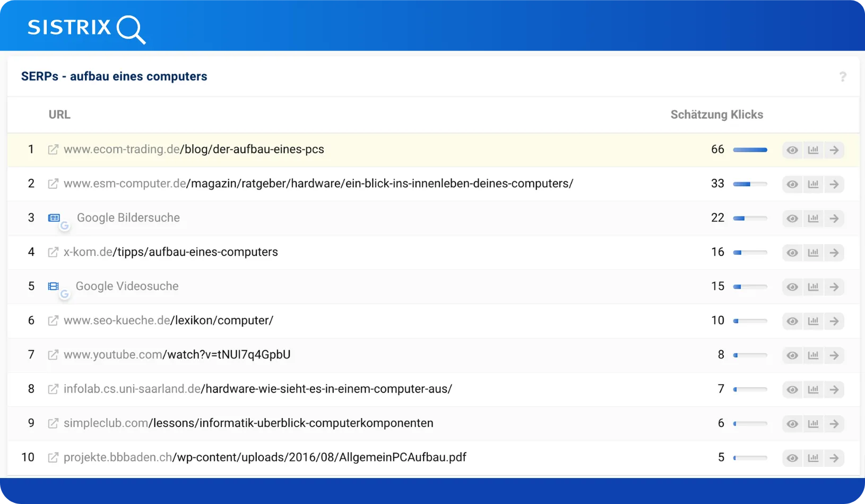Toggle eye icon for Google Bildersuche row
Screen dimensions: 865x504
click(792, 219)
